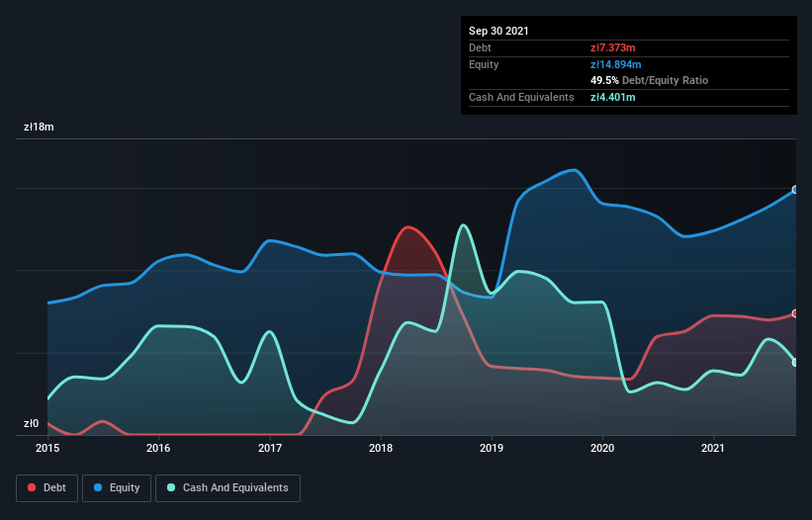Click the Cash And Equivalents tooltip label

click(x=521, y=97)
